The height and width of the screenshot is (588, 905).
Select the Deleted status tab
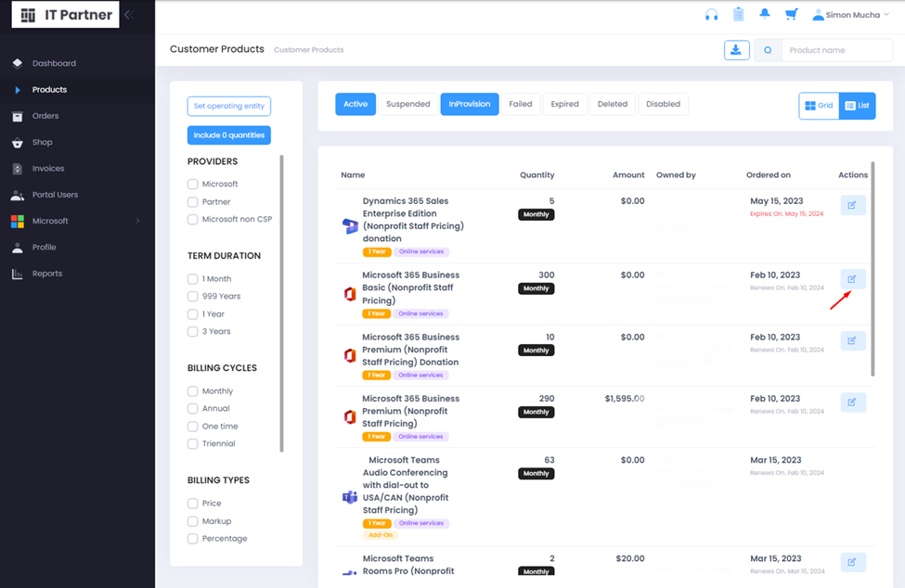(613, 105)
